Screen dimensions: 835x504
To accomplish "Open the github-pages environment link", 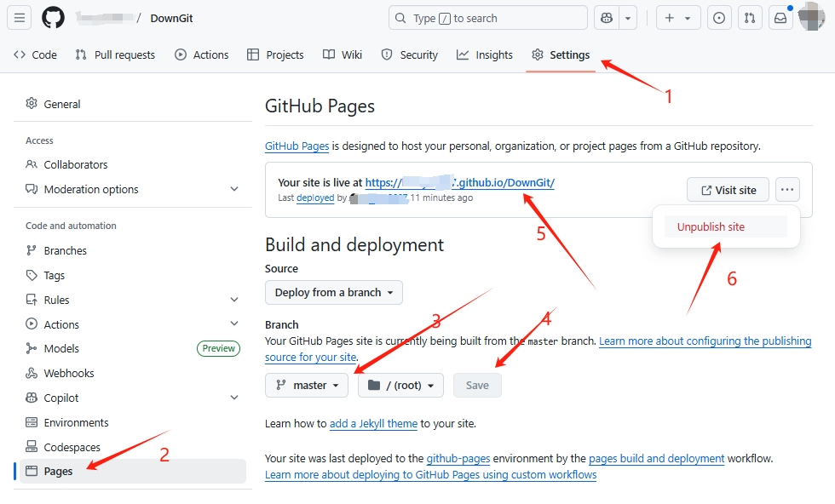I will [x=458, y=458].
